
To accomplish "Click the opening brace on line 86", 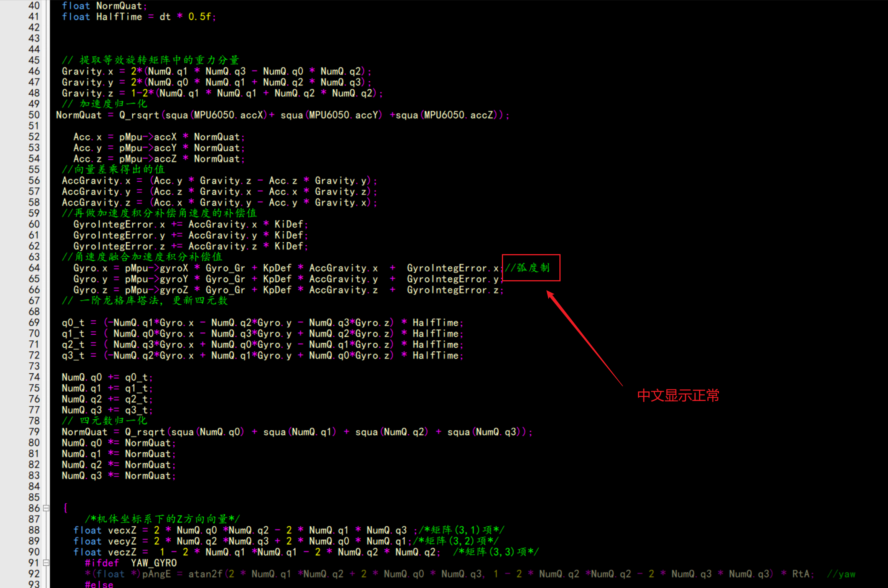I will pos(66,508).
